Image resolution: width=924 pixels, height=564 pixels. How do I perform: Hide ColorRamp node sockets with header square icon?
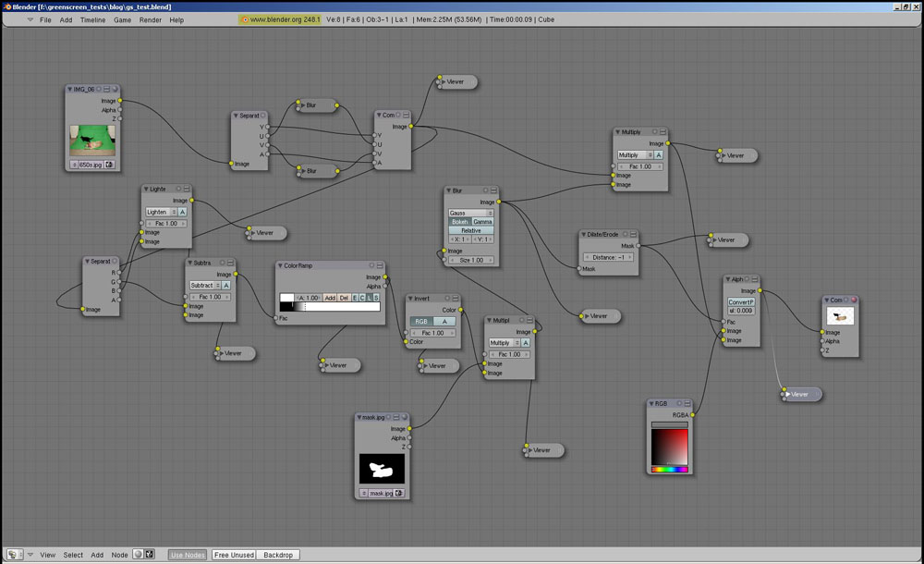point(380,265)
